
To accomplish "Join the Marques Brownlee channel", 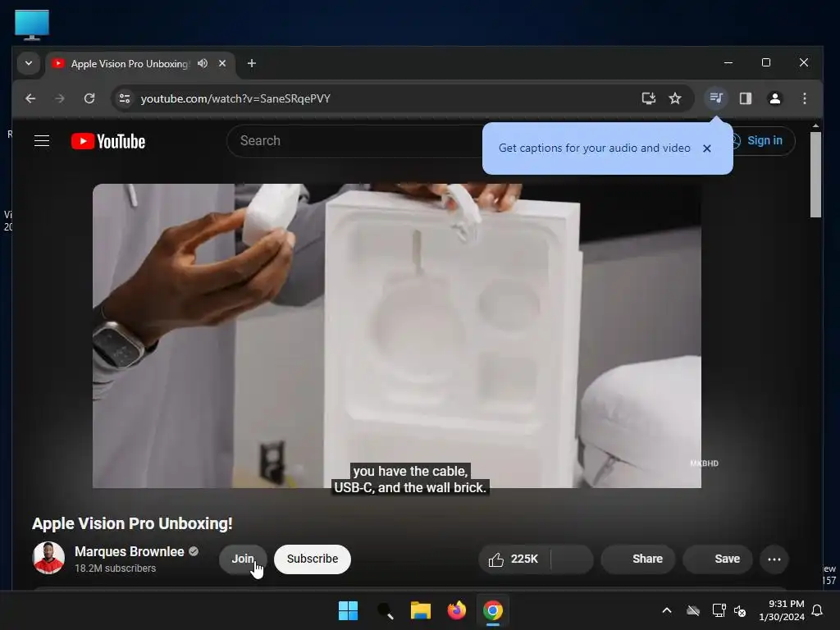I will tap(243, 559).
